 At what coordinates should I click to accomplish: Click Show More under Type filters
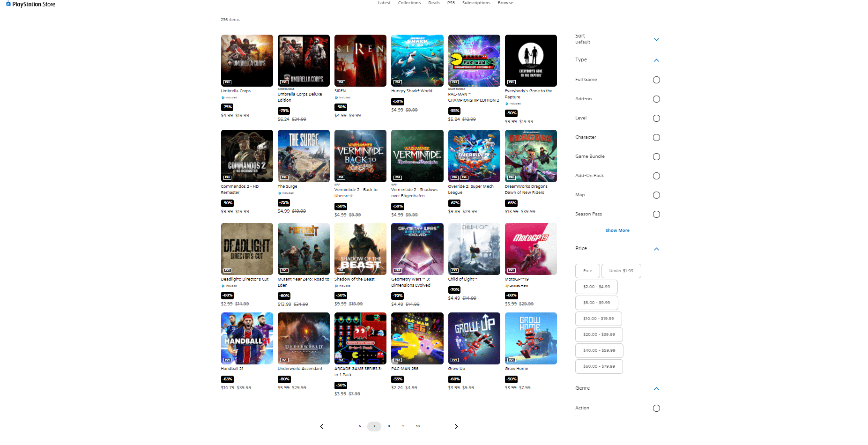(x=617, y=230)
